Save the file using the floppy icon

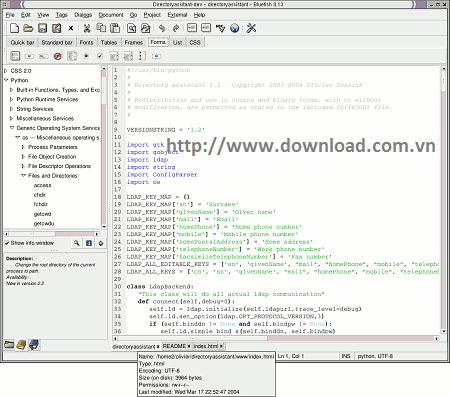[42, 28]
